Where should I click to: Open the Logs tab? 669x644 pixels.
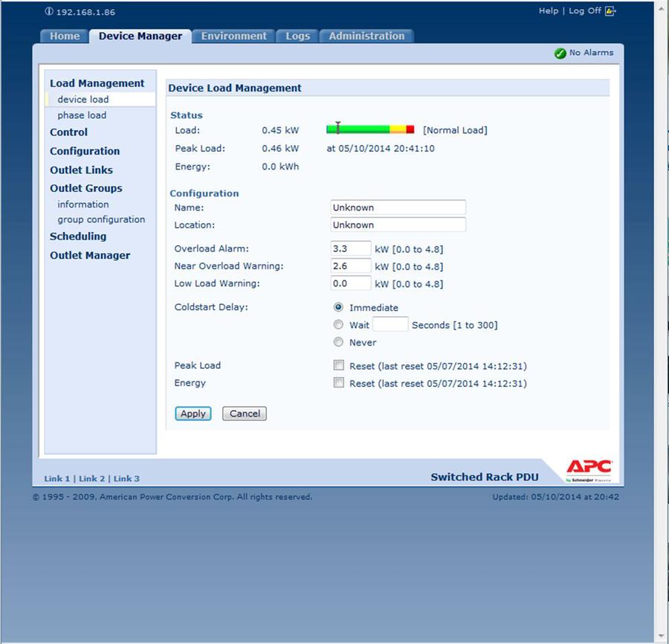click(298, 36)
